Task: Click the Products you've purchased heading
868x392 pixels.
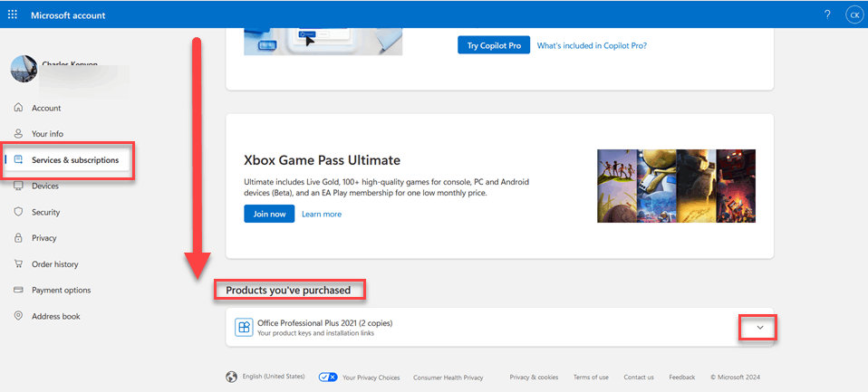Action: click(x=288, y=291)
